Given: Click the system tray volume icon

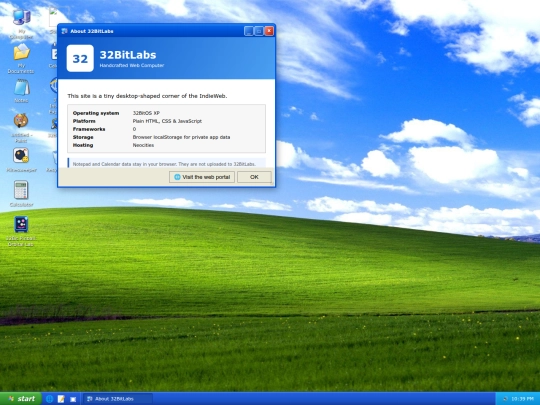Looking at the screenshot, I should click(x=505, y=399).
